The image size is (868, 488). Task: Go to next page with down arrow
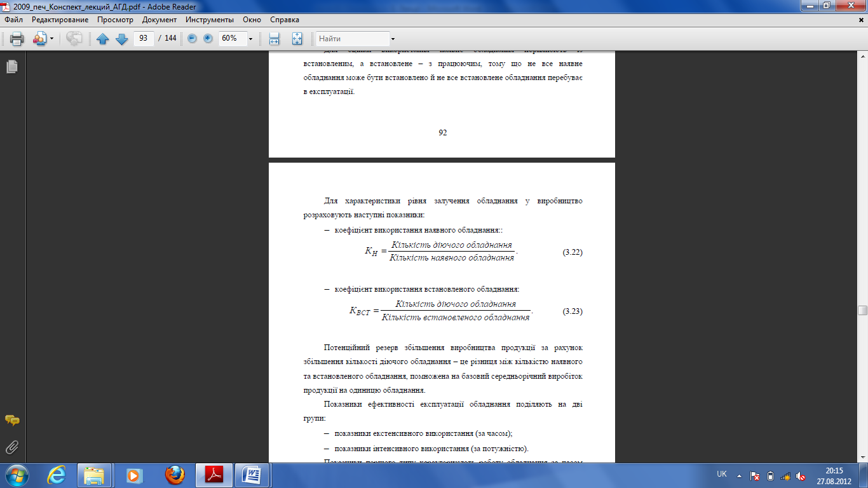121,39
